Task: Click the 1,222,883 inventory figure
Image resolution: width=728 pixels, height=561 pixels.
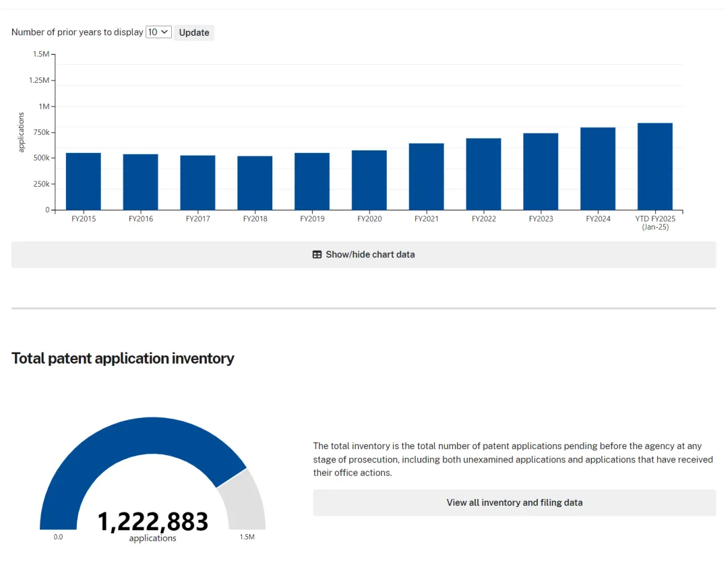Action: click(x=153, y=521)
